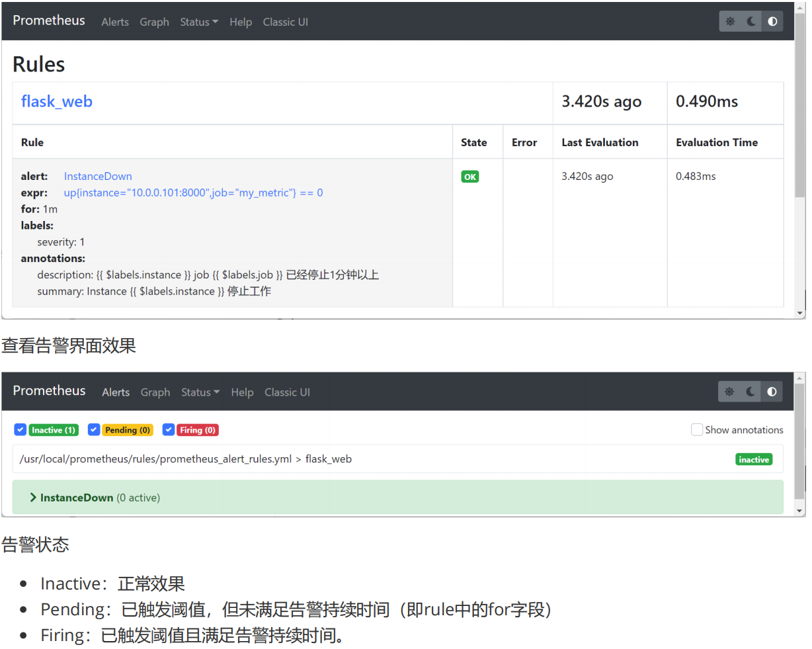Open the flask_web rule group link
The height and width of the screenshot is (649, 812).
coord(57,101)
